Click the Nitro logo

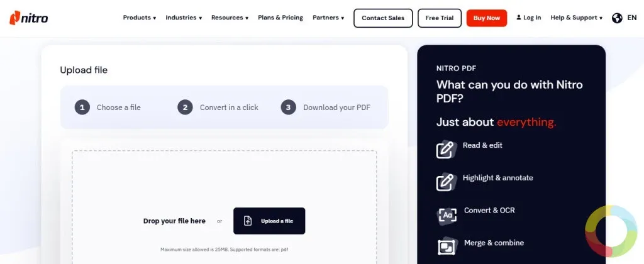click(29, 18)
